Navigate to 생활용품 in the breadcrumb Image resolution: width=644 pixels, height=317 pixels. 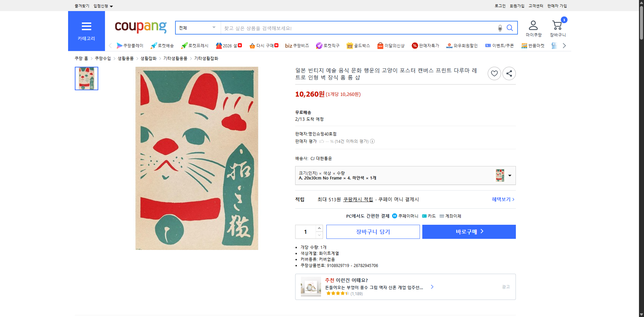coord(126,58)
